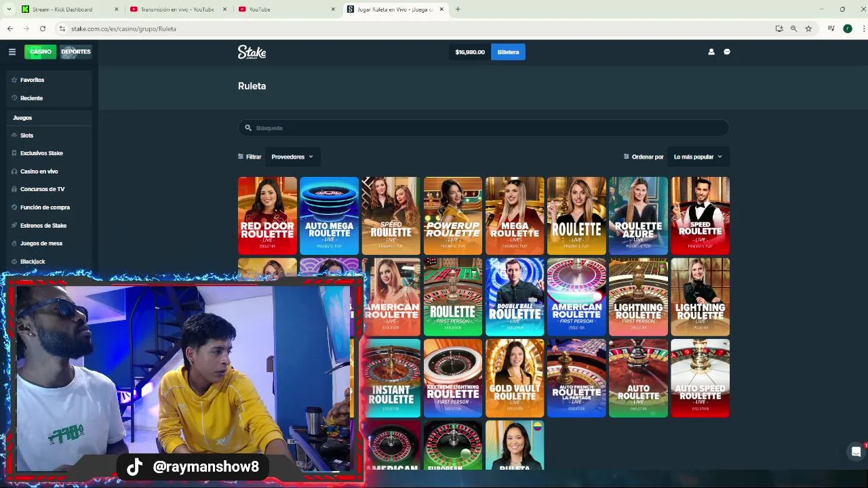Open PowerUp Roulette game

click(x=453, y=216)
